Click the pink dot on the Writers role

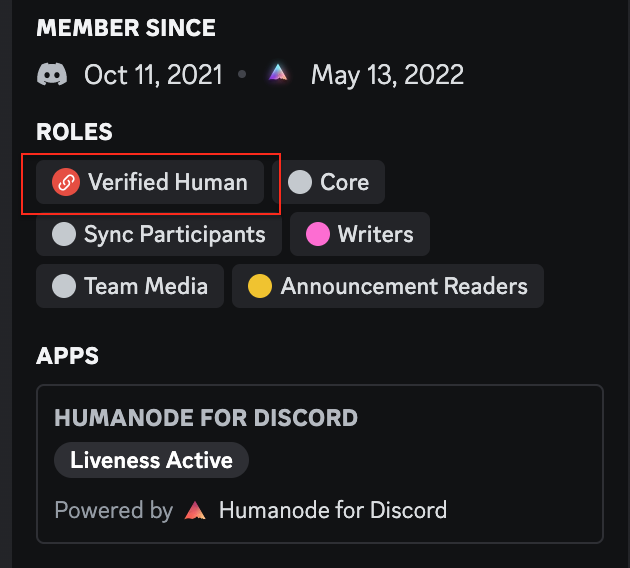(x=318, y=234)
